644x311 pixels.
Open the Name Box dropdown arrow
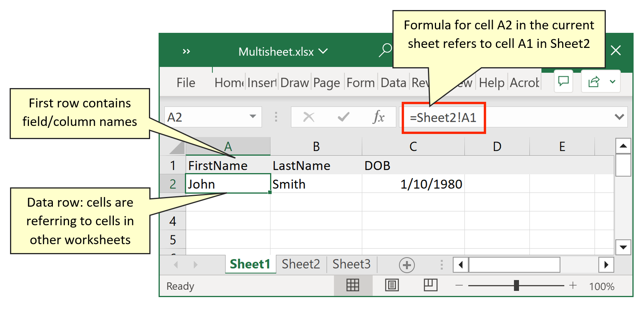tap(253, 116)
